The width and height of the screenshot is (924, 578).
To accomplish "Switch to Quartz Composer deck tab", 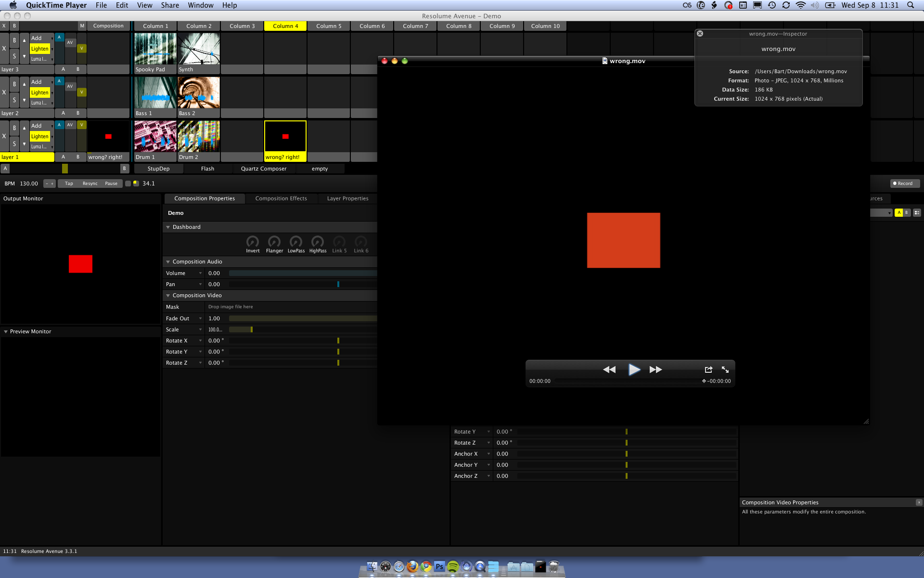I will tap(264, 169).
